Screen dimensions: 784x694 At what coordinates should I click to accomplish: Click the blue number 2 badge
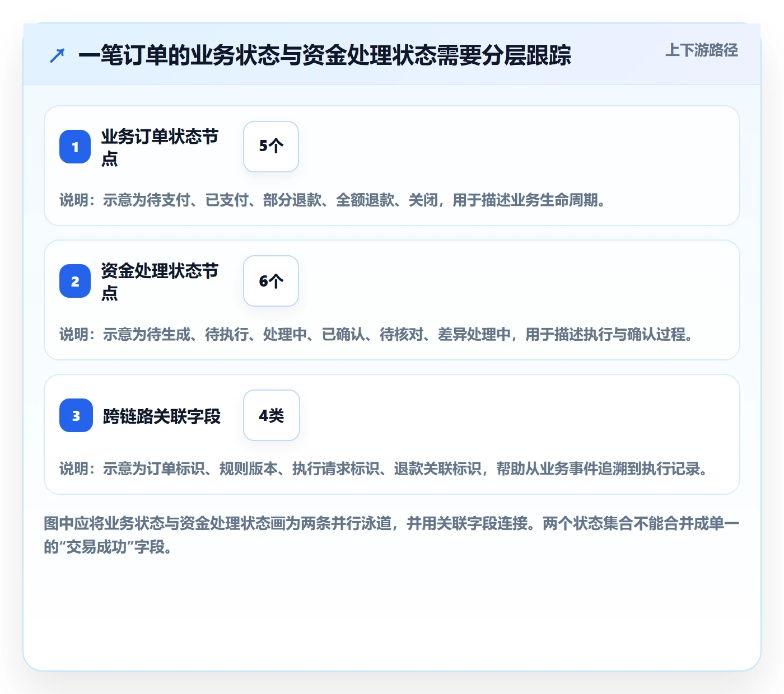[75, 281]
